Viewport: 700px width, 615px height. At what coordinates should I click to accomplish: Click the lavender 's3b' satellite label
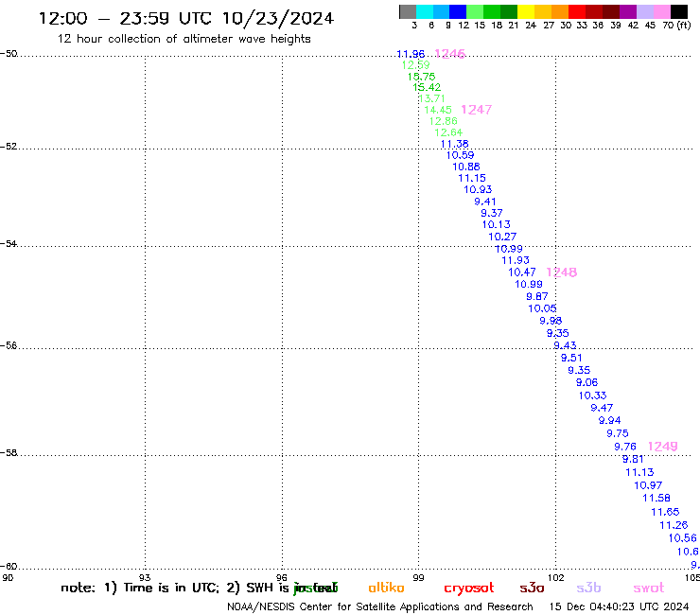pos(588,588)
